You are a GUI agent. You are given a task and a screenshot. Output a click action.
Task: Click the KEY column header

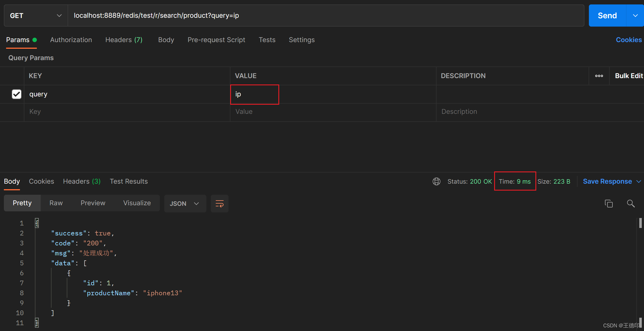pos(35,76)
